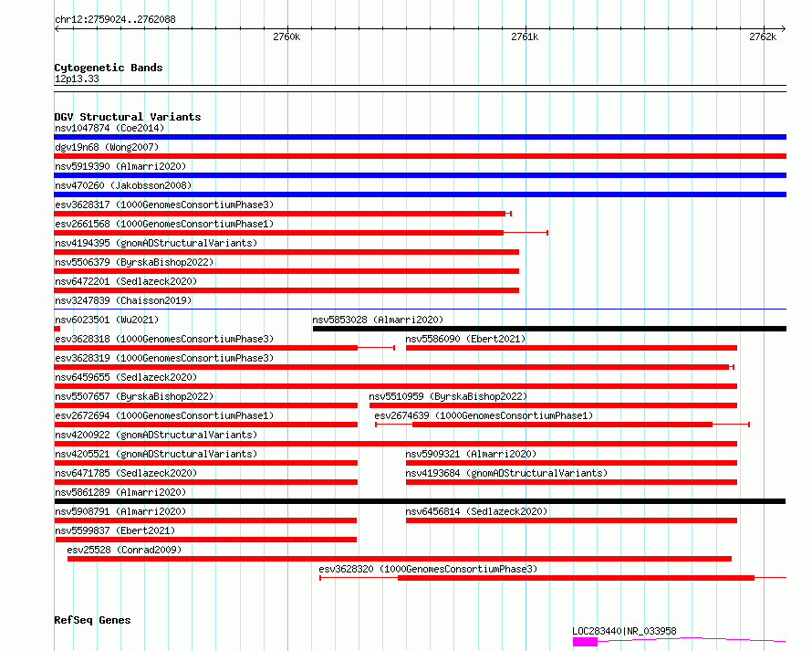The width and height of the screenshot is (812, 651).
Task: Click esv2661568 (1000GenomesConsortiumPhase1) label
Action: [164, 224]
